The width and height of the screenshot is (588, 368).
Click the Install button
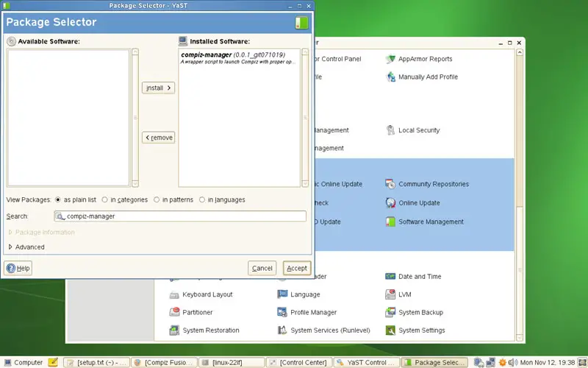[x=158, y=88]
